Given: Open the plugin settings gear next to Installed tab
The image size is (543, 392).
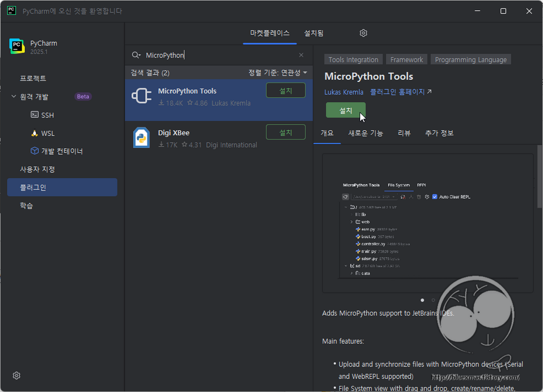Looking at the screenshot, I should [x=363, y=33].
